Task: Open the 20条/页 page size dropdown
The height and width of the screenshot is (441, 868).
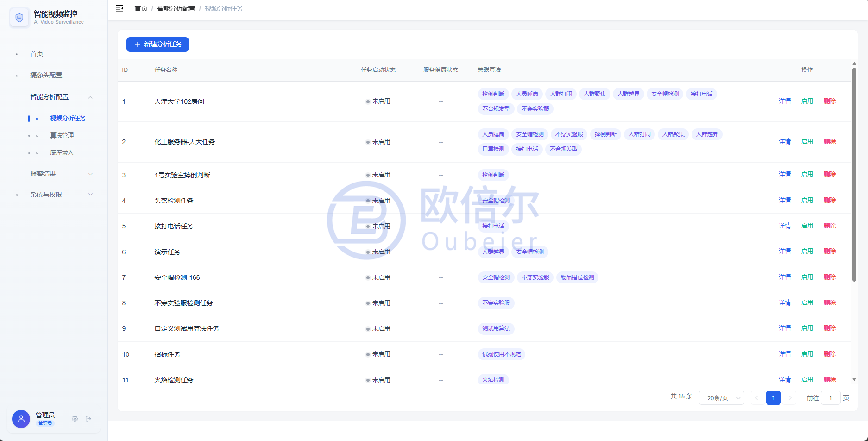Action: [721, 398]
